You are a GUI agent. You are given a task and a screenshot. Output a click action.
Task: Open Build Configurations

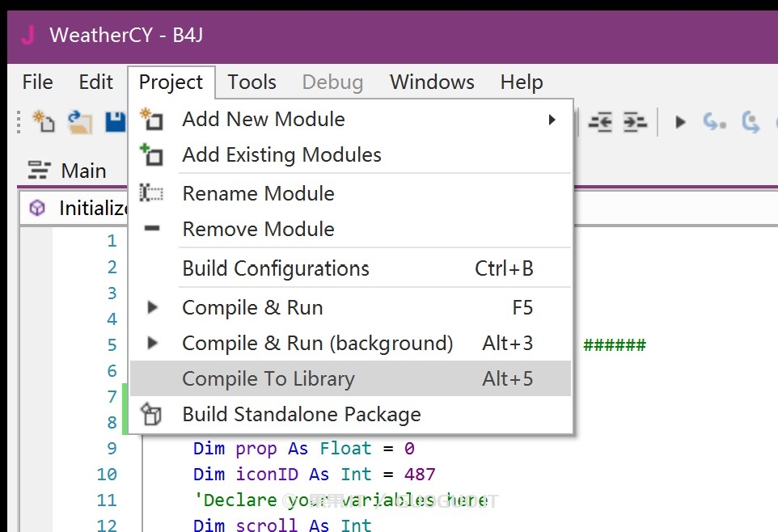pyautogui.click(x=276, y=268)
